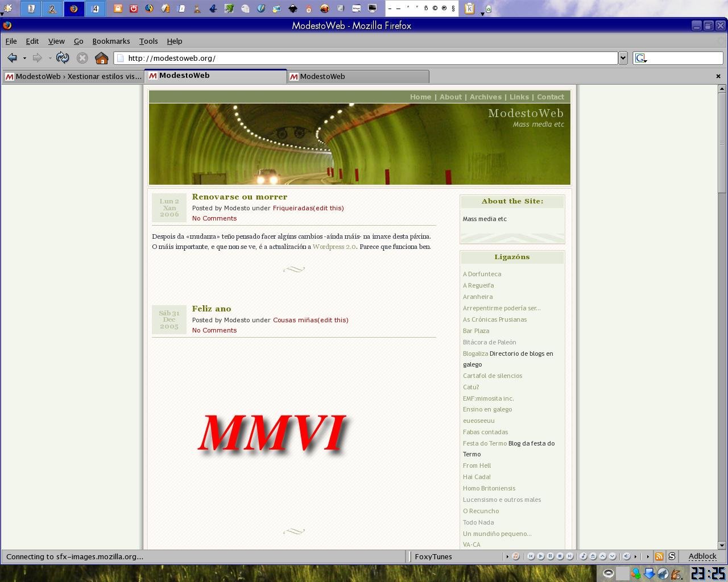This screenshot has width=728, height=582.
Task: Open the View menu
Action: point(56,41)
